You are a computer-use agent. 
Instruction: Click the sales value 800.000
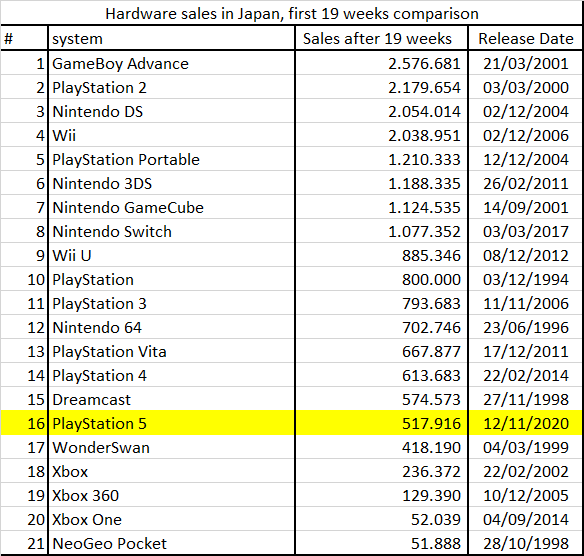pos(431,280)
